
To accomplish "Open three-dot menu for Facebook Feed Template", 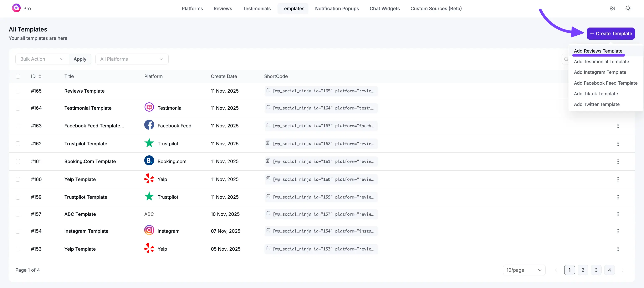I will click(618, 126).
